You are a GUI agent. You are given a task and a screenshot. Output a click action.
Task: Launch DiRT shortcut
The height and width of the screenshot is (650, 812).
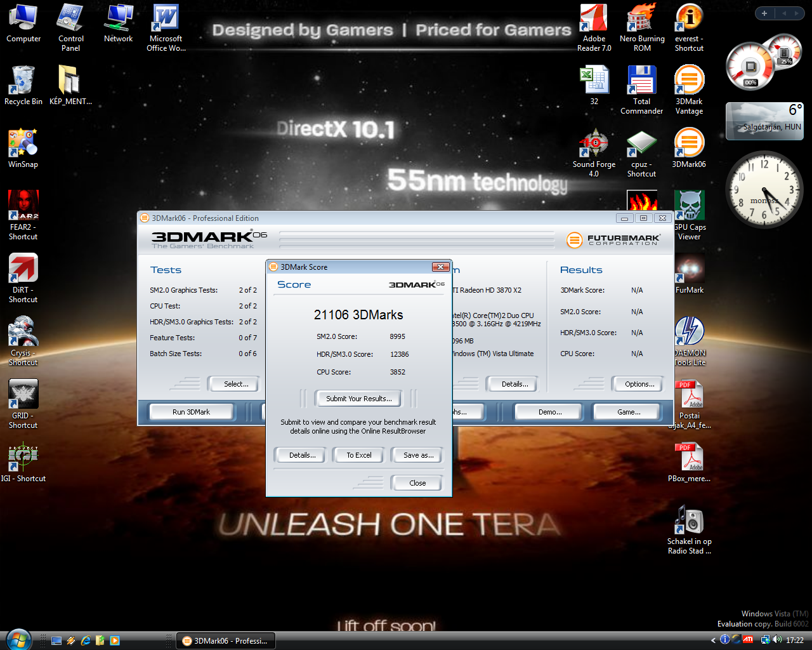click(23, 278)
